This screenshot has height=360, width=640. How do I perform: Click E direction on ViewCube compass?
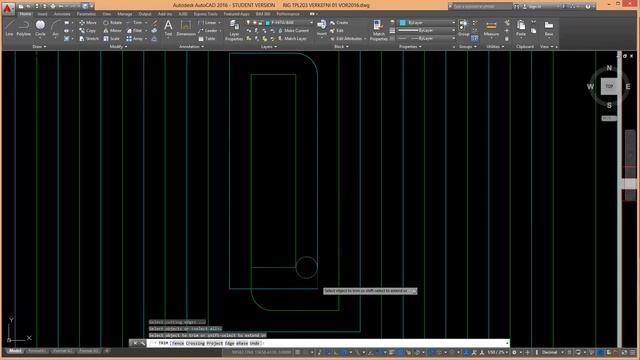tap(628, 86)
